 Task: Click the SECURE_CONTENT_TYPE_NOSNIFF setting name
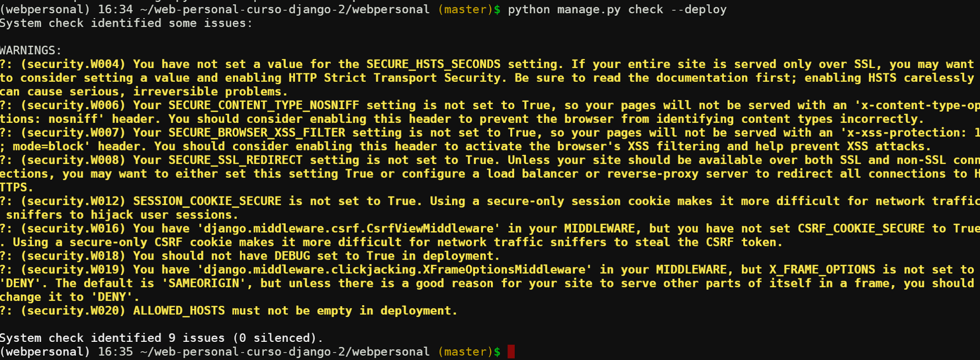click(x=264, y=105)
